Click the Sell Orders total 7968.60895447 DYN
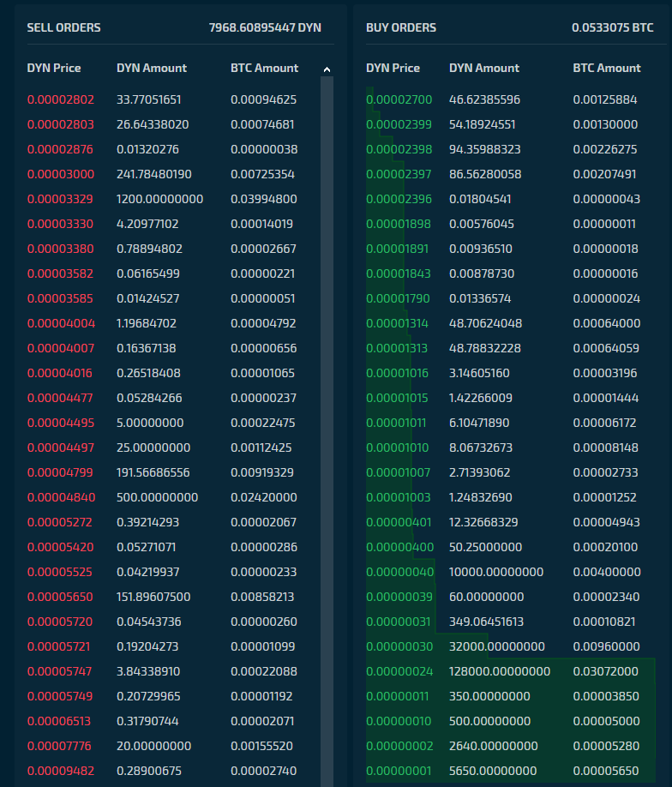Image resolution: width=672 pixels, height=787 pixels. click(x=265, y=27)
